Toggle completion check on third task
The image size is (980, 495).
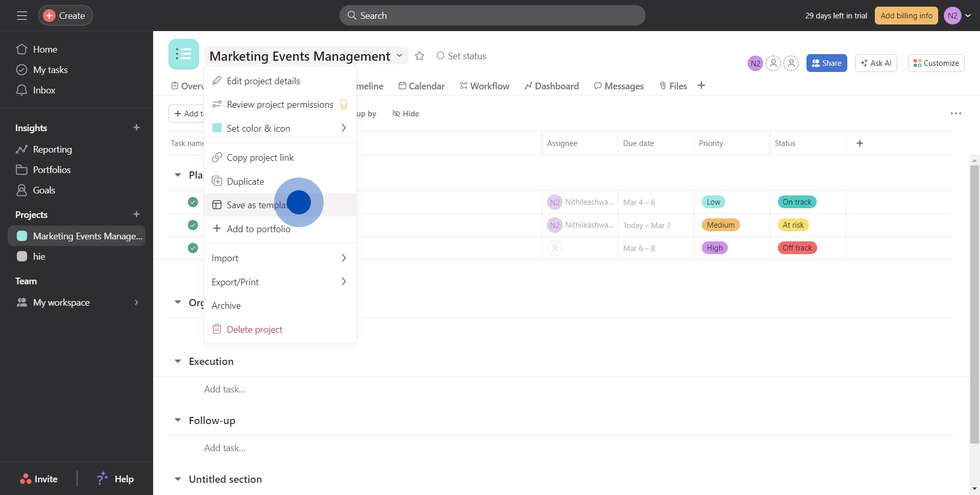(193, 248)
